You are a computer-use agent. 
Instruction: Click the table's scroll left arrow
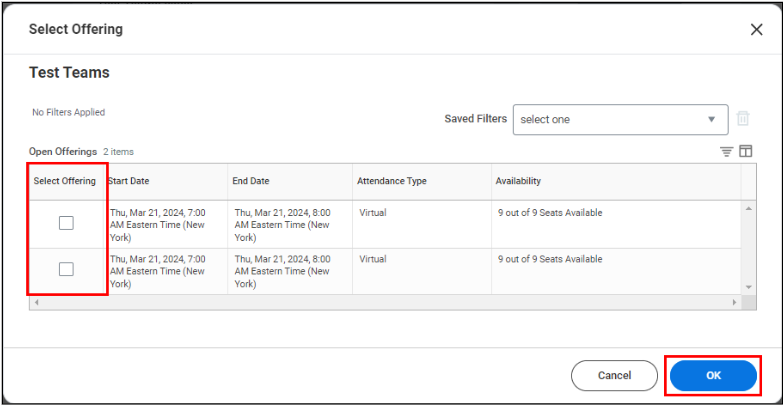[x=36, y=302]
